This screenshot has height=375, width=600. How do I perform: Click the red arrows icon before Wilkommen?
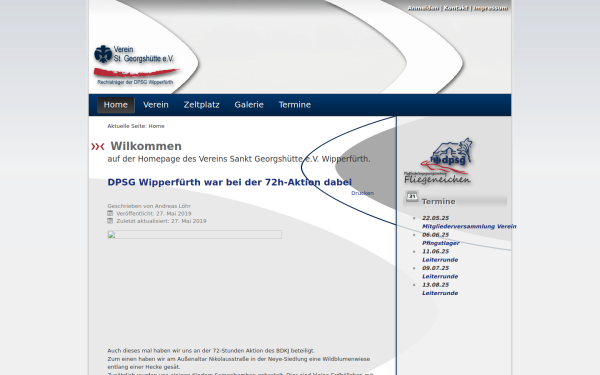click(x=98, y=146)
